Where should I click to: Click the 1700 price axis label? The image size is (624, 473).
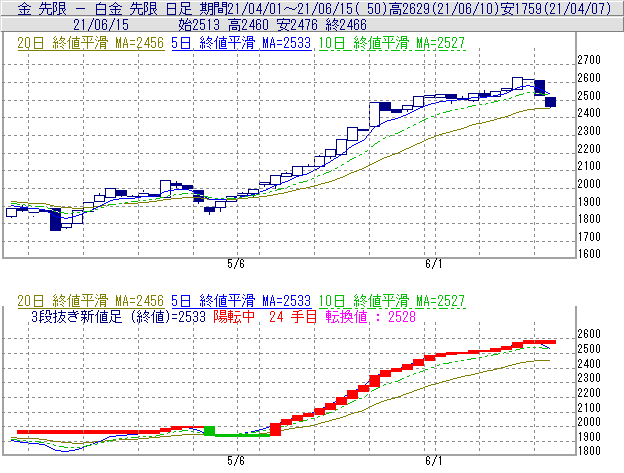(x=589, y=237)
